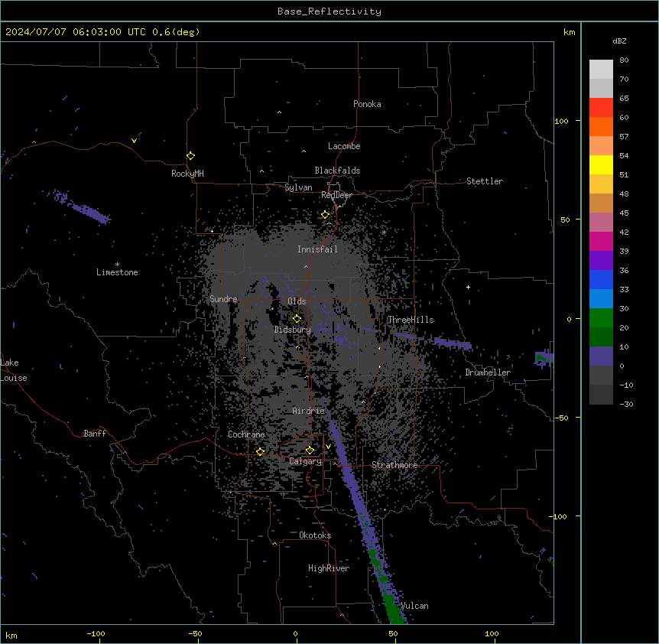
Task: Select the yellow diamond marker above Calgary label
Action: [x=310, y=450]
